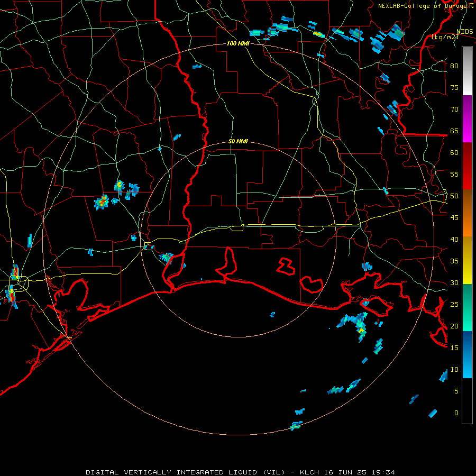Screen dimensions: 476x476
Task: Click the 55 value on the scale
Action: coord(454,175)
